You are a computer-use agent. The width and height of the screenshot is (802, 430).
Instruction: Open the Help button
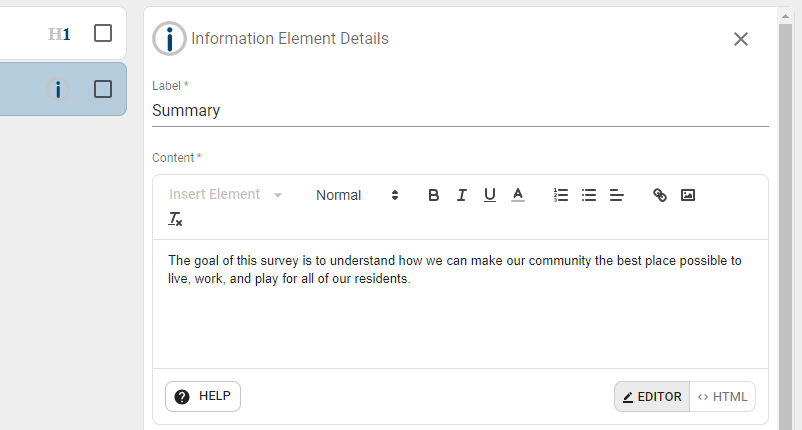[x=203, y=396]
